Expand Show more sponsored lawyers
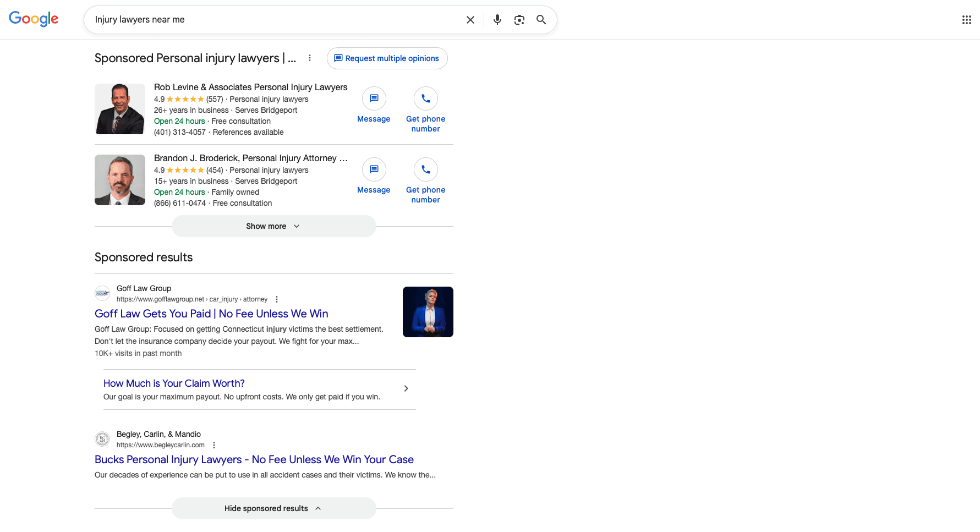 [274, 226]
